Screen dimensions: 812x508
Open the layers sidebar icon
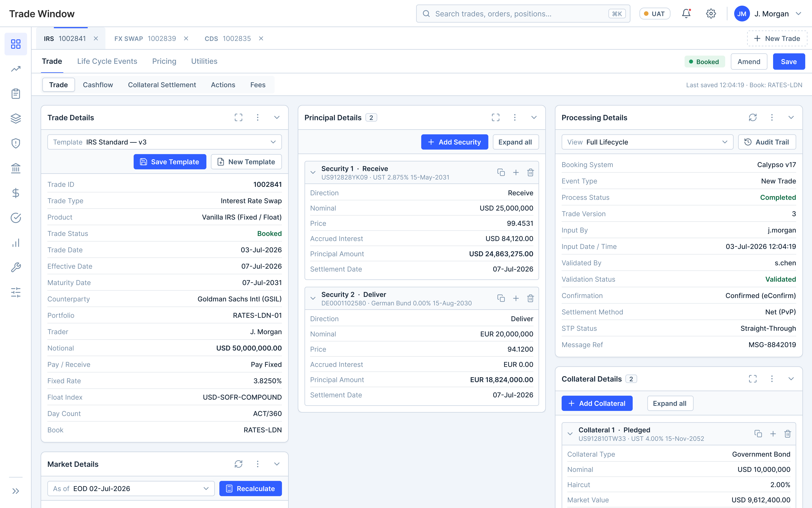pyautogui.click(x=16, y=119)
